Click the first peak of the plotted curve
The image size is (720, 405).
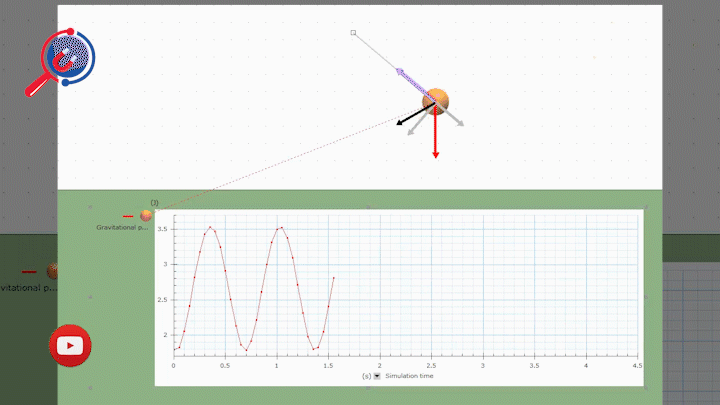point(210,227)
